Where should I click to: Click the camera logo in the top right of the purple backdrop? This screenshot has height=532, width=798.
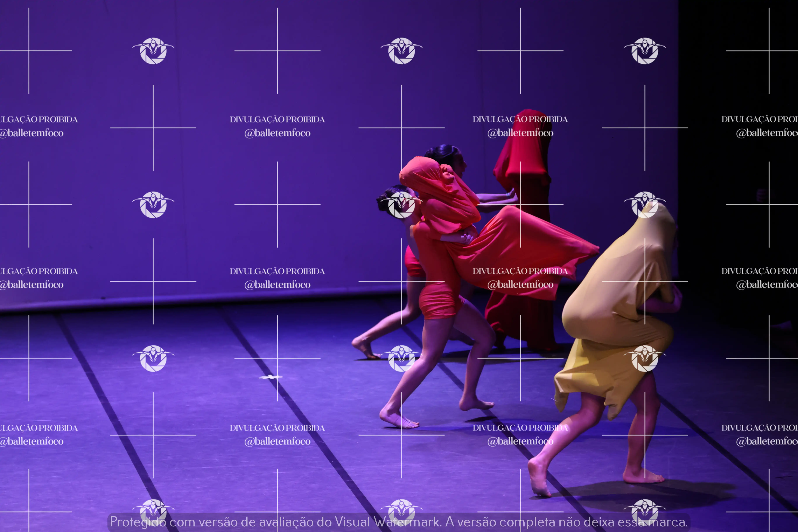point(645,51)
